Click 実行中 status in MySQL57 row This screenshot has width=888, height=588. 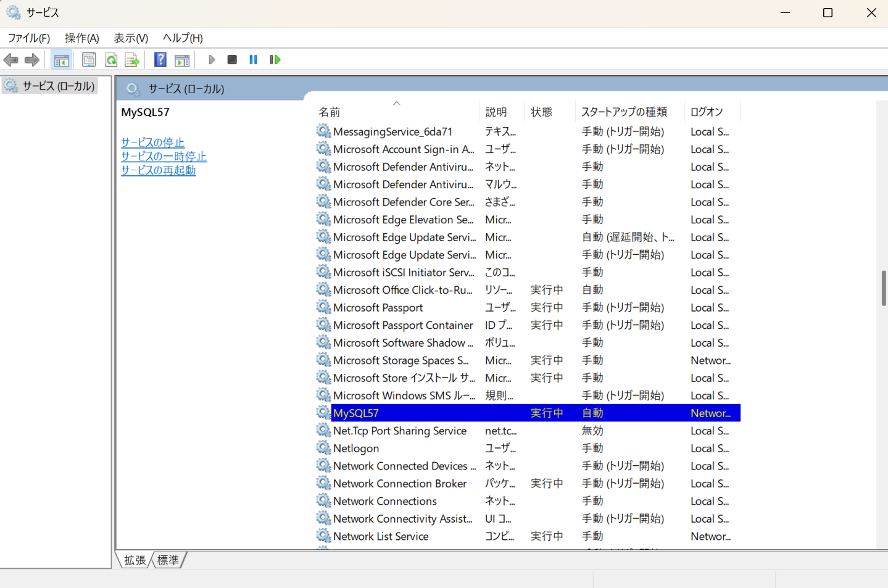pyautogui.click(x=547, y=413)
